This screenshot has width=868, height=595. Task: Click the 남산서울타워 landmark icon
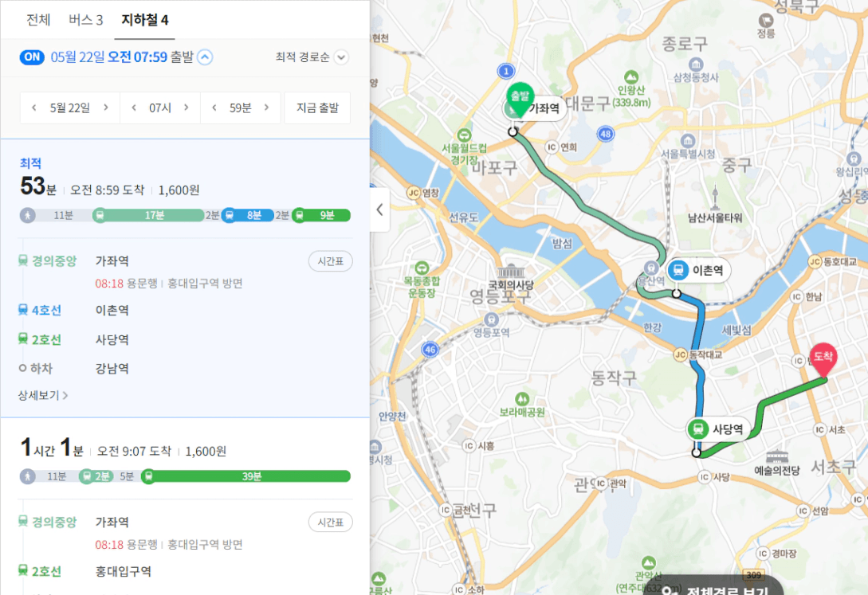(x=715, y=197)
